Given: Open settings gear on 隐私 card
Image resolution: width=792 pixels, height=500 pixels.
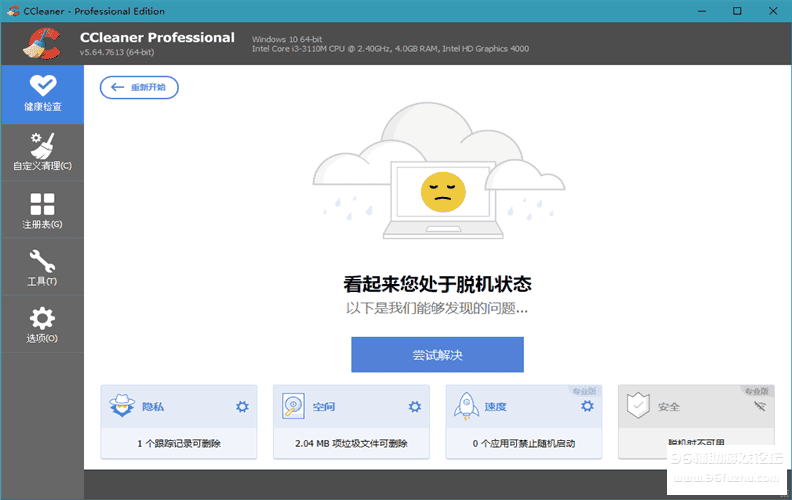Looking at the screenshot, I should 242,407.
